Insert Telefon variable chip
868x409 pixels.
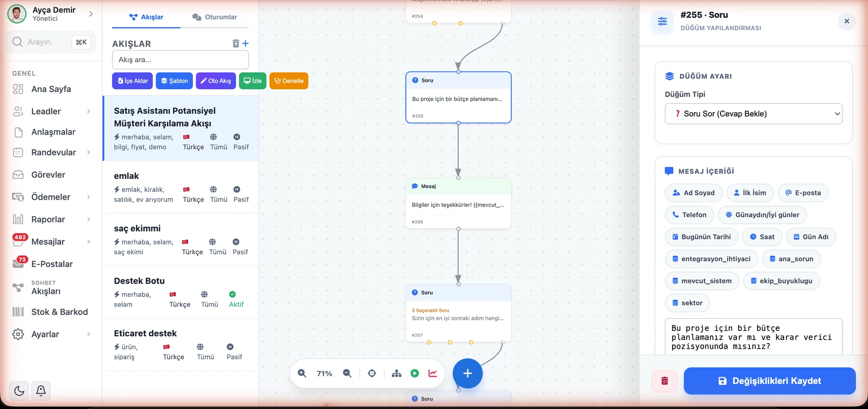[690, 215]
